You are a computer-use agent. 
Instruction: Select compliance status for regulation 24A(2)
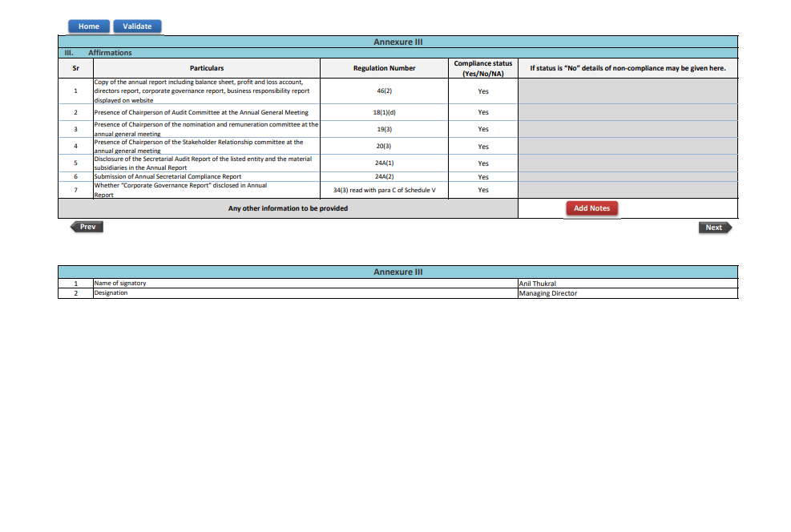(x=483, y=177)
